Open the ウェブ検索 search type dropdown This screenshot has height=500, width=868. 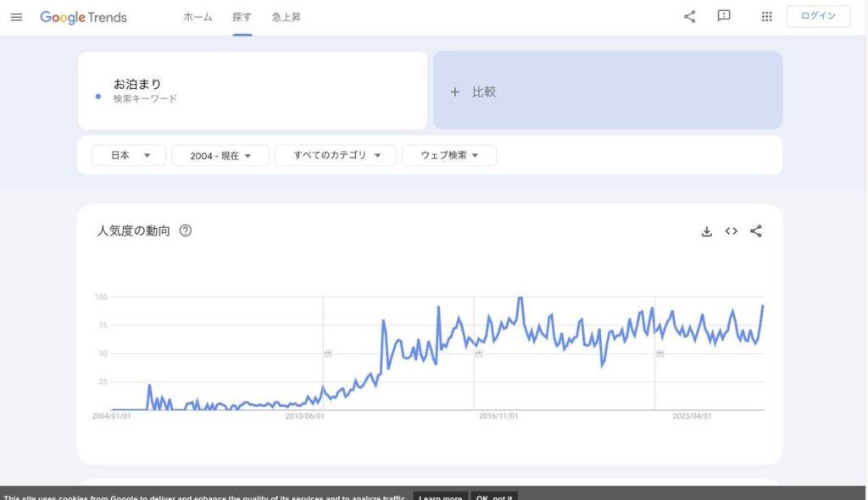click(x=449, y=156)
